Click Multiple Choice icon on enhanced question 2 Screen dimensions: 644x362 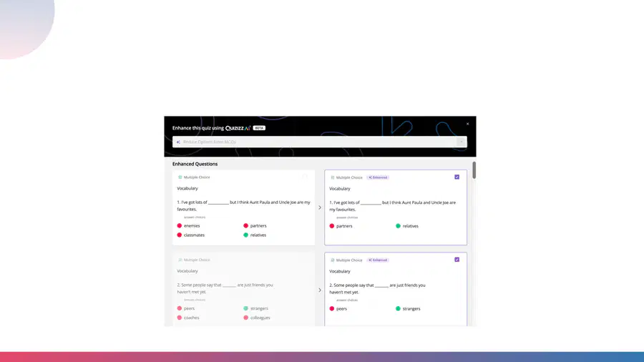pos(332,260)
